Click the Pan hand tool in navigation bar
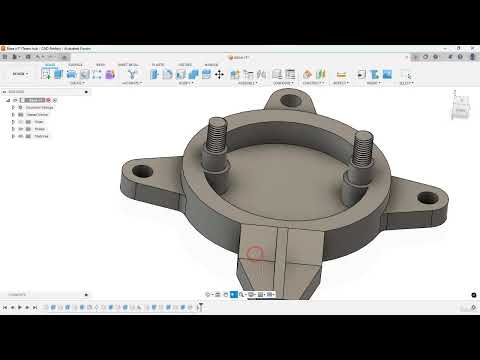 pos(226,294)
